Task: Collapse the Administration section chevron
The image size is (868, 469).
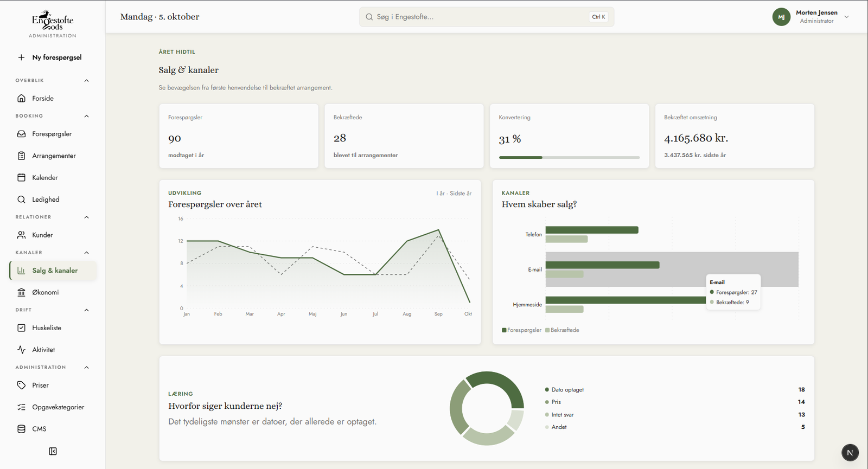Action: tap(86, 368)
